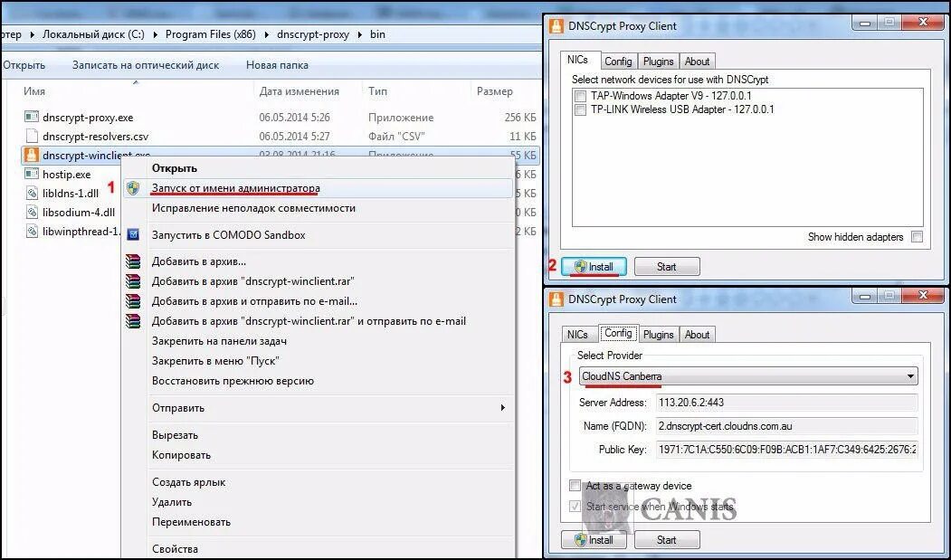951x560 pixels.
Task: Click breadcrumb arrow before bin folder
Action: pos(359,34)
